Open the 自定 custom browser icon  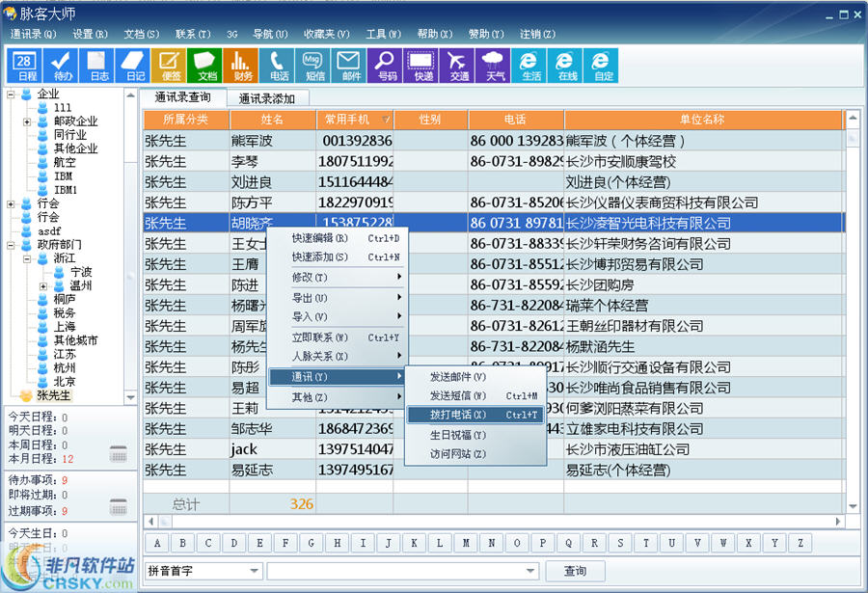[601, 66]
